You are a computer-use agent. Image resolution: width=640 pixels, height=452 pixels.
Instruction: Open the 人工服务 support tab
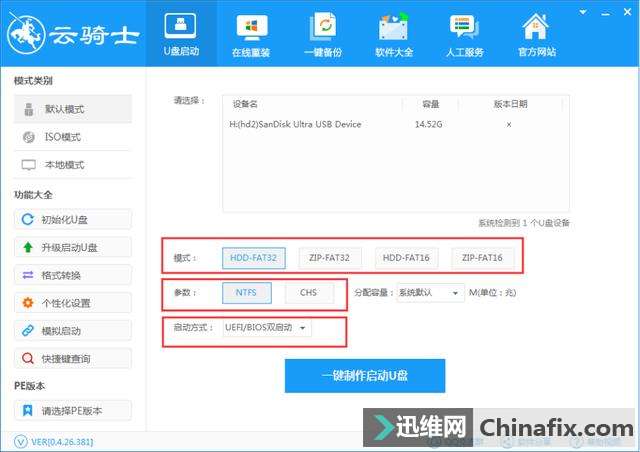pos(465,35)
